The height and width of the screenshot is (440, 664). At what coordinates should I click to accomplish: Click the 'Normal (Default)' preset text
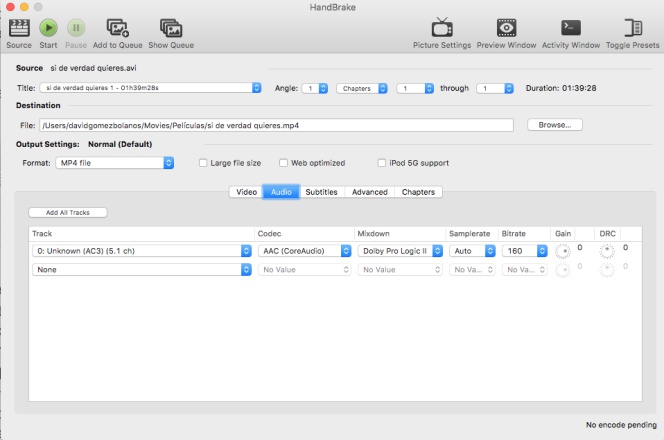(120, 144)
